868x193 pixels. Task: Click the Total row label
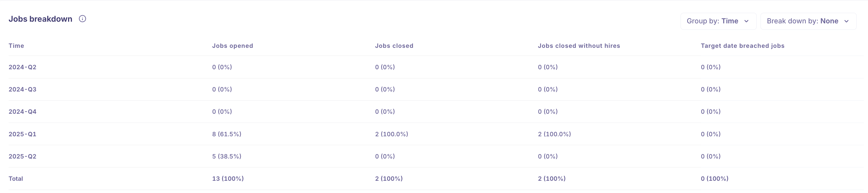16,179
